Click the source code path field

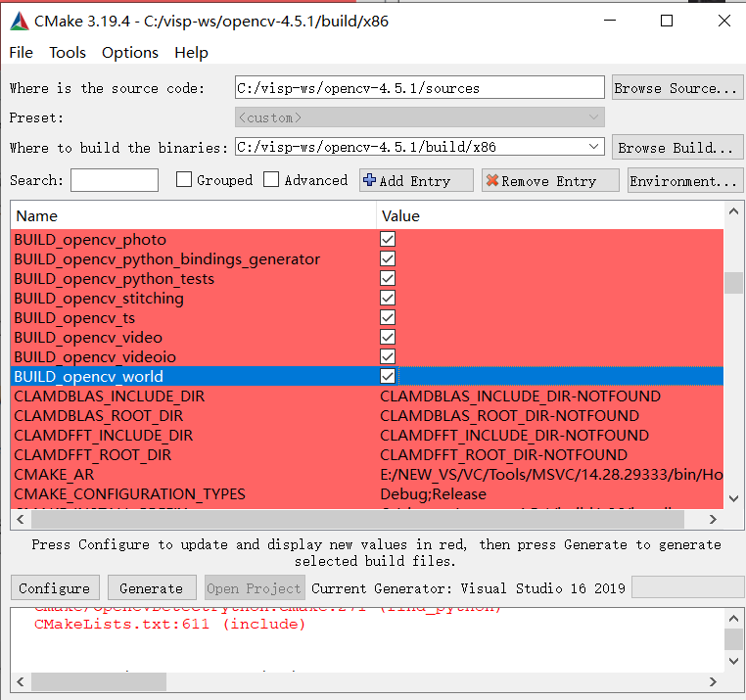pos(420,87)
